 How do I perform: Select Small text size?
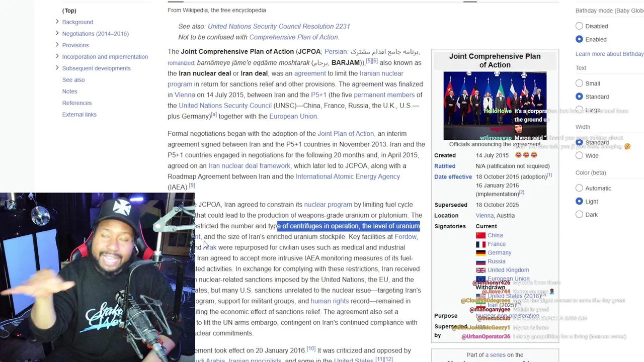(x=579, y=83)
